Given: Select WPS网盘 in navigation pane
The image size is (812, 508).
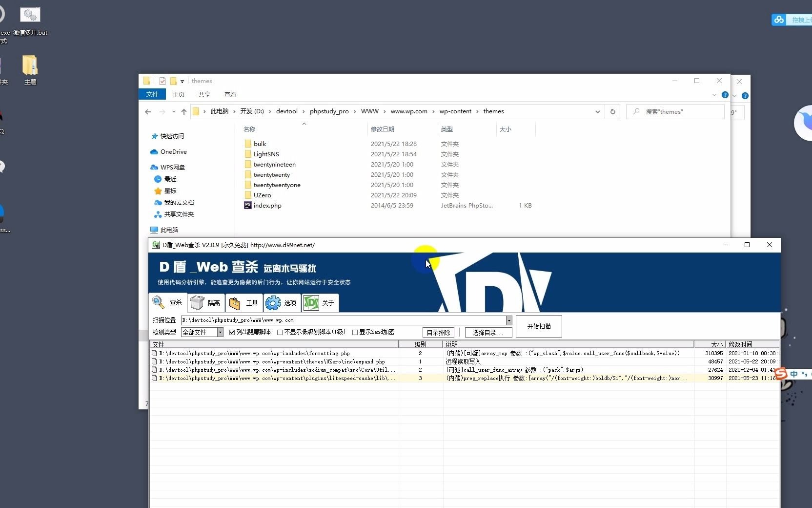Looking at the screenshot, I should click(x=168, y=167).
